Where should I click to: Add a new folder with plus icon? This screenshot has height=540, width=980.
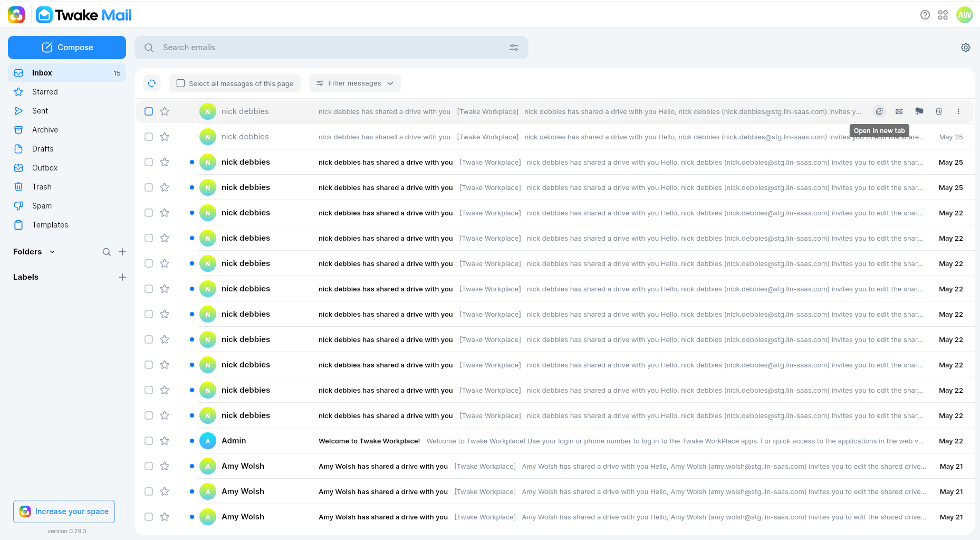pos(122,252)
